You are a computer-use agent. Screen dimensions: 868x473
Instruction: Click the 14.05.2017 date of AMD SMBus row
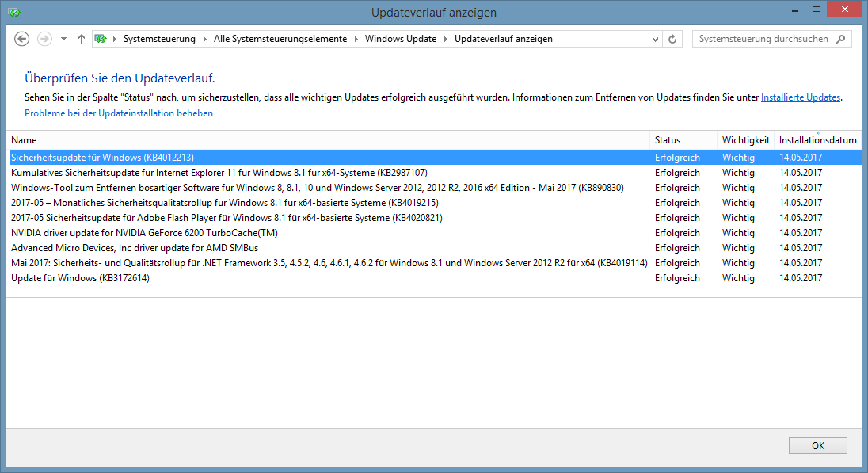801,247
